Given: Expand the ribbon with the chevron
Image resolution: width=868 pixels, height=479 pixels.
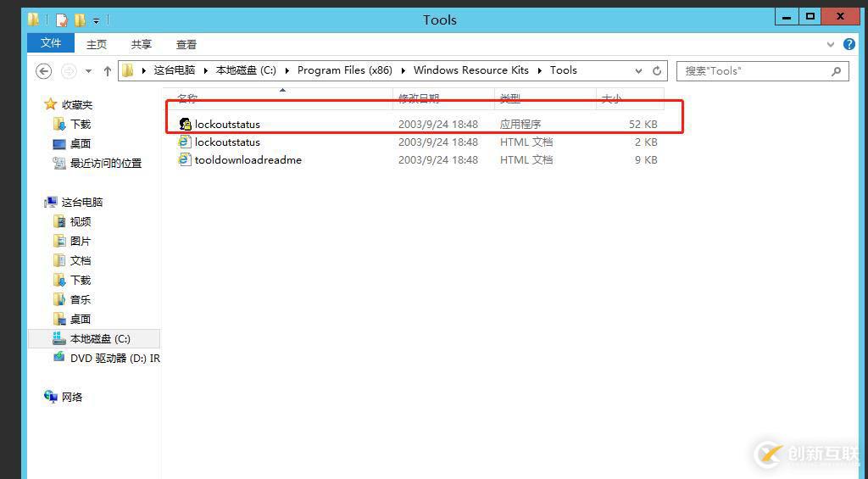Looking at the screenshot, I should click(831, 44).
